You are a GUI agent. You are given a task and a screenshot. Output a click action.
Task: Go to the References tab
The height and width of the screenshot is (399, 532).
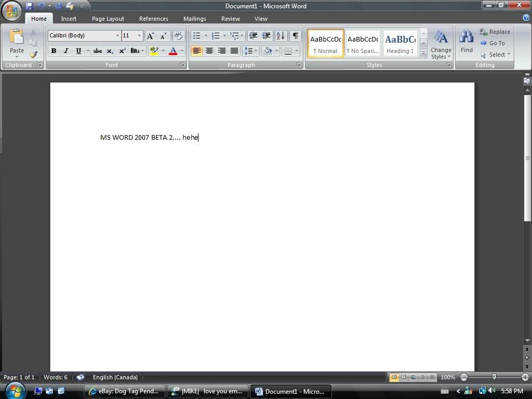154,19
